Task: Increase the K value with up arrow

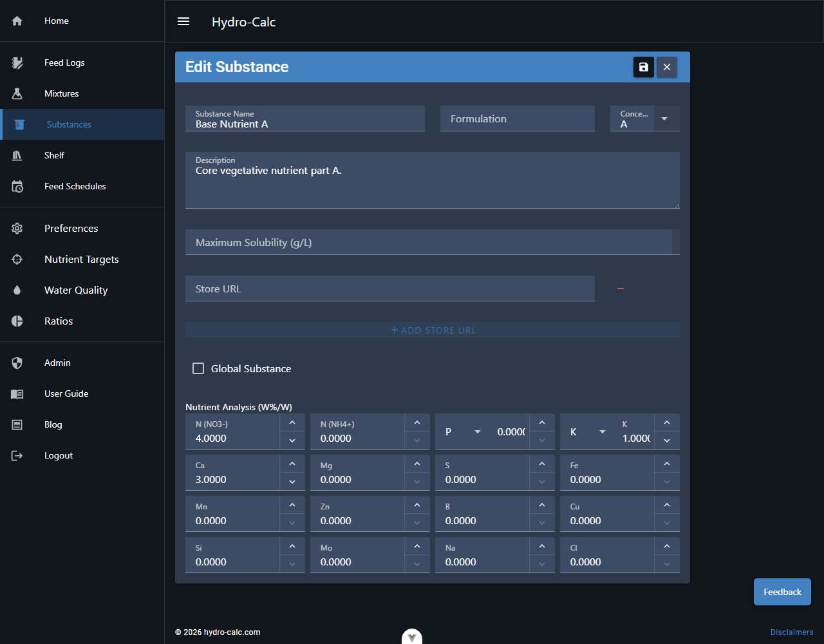Action: (x=667, y=422)
